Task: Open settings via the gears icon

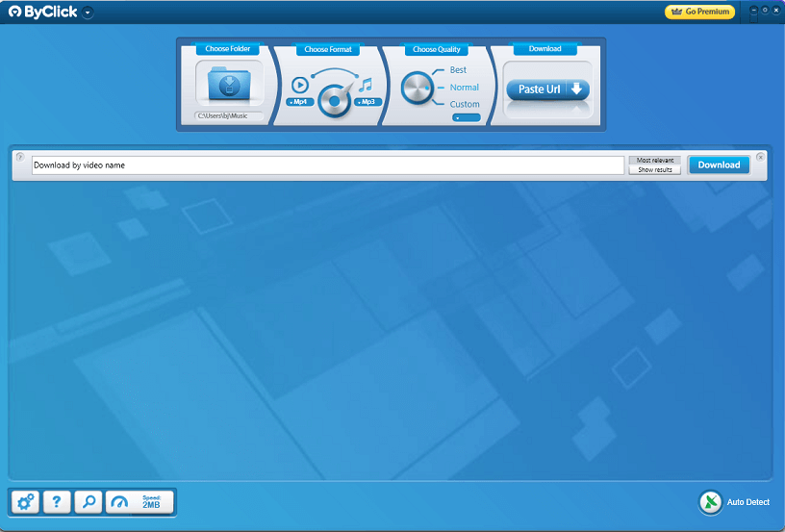Action: tap(26, 501)
